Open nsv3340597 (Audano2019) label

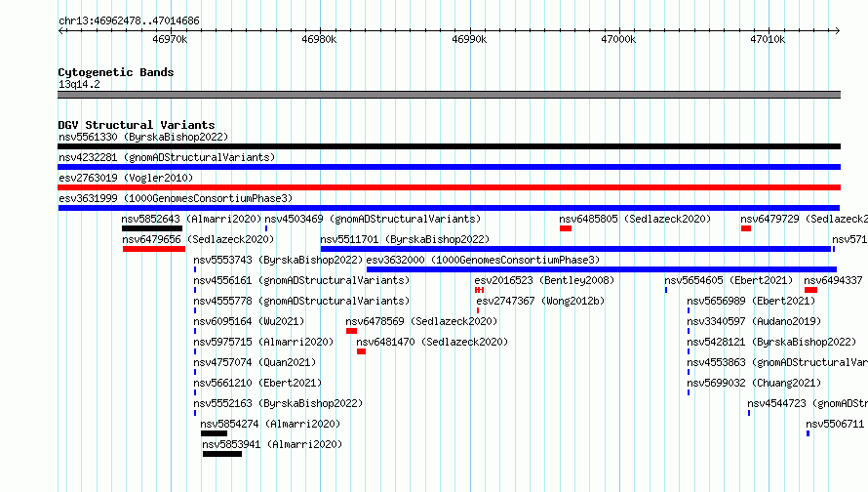(x=754, y=321)
